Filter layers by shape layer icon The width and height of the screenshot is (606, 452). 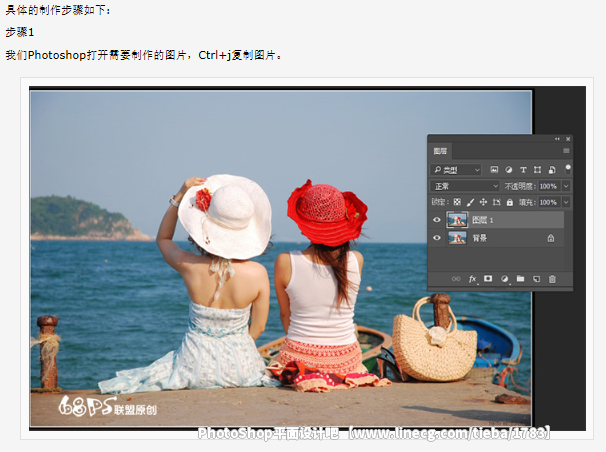tap(537, 170)
